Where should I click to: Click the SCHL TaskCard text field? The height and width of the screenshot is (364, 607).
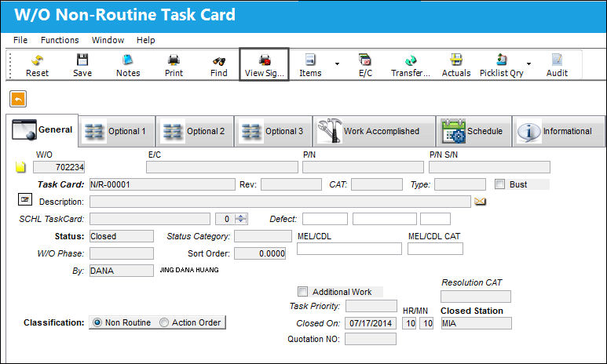tap(150, 219)
